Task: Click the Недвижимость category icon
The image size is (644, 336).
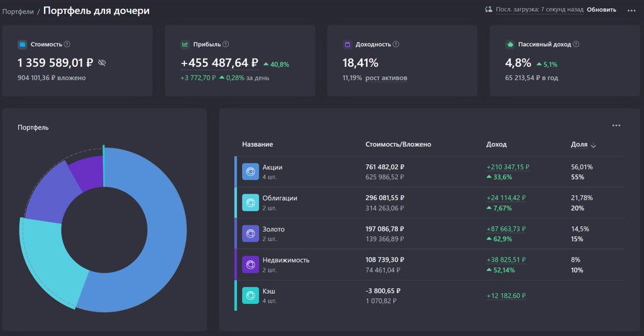Action: tap(250, 264)
